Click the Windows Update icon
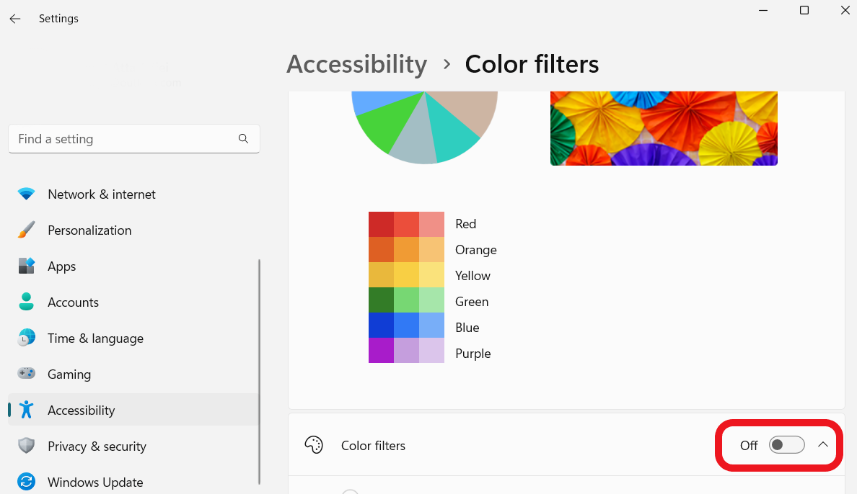 pyautogui.click(x=27, y=482)
